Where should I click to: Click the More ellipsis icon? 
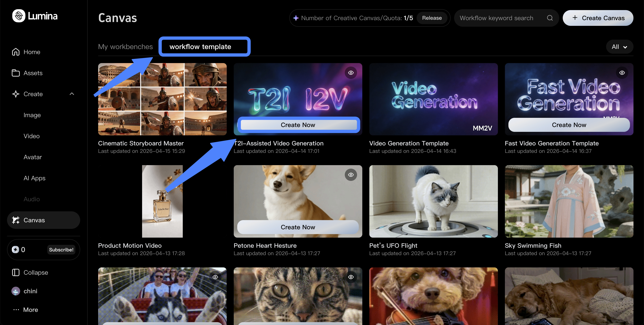click(x=16, y=309)
